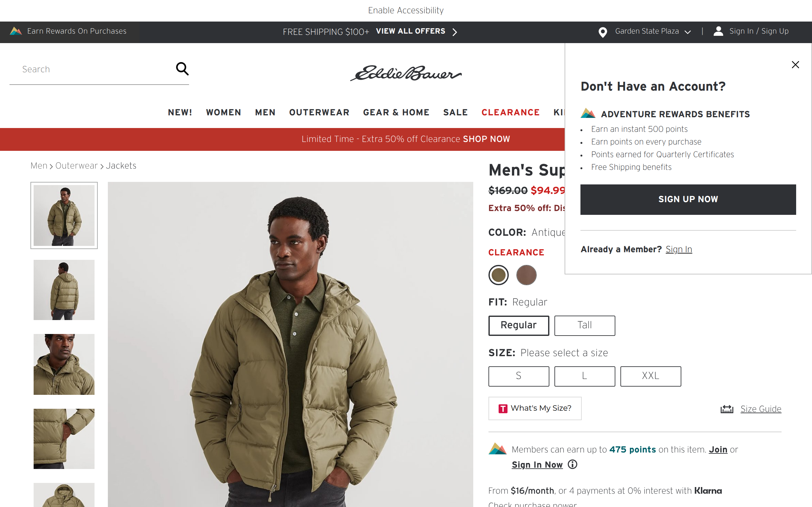
Task: Open the Outerwear breadcrumb level
Action: click(76, 166)
